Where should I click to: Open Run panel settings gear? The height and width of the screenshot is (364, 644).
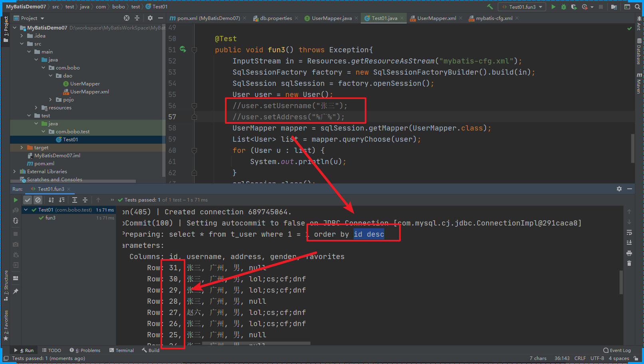coord(619,189)
